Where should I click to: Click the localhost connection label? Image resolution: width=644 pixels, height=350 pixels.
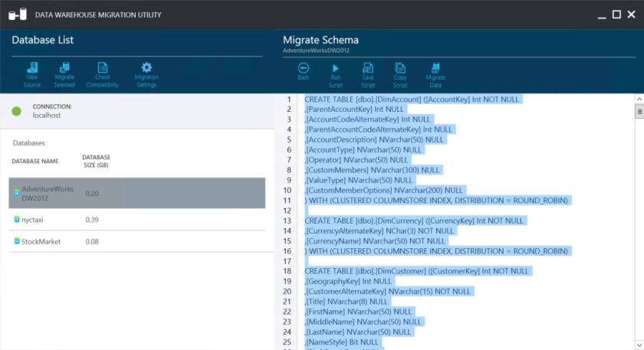click(x=47, y=116)
